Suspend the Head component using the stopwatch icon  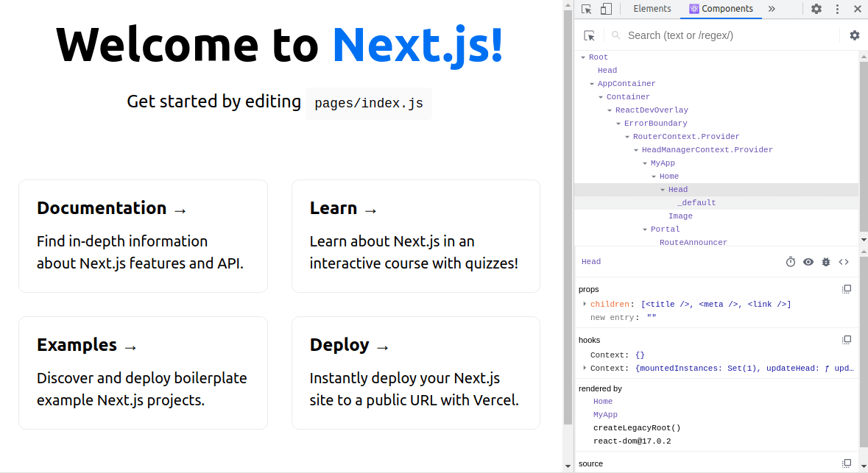pos(790,261)
